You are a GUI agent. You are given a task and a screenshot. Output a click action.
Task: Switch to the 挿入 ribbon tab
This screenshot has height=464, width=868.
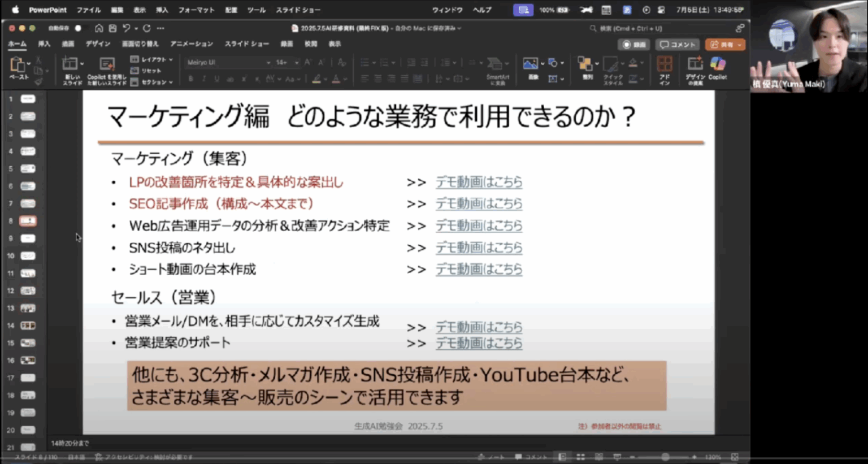tap(44, 44)
